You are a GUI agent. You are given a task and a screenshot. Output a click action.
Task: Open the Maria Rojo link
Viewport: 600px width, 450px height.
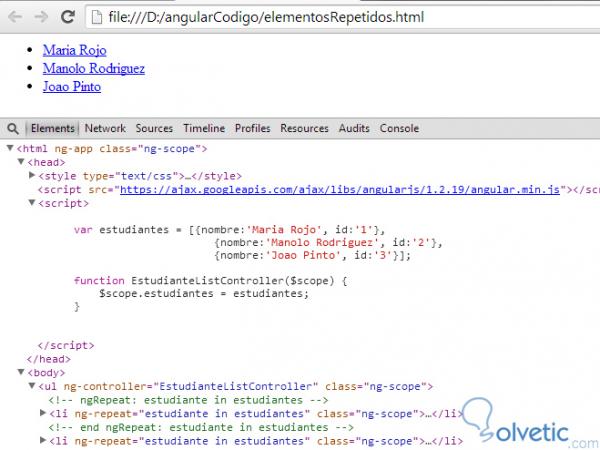75,50
